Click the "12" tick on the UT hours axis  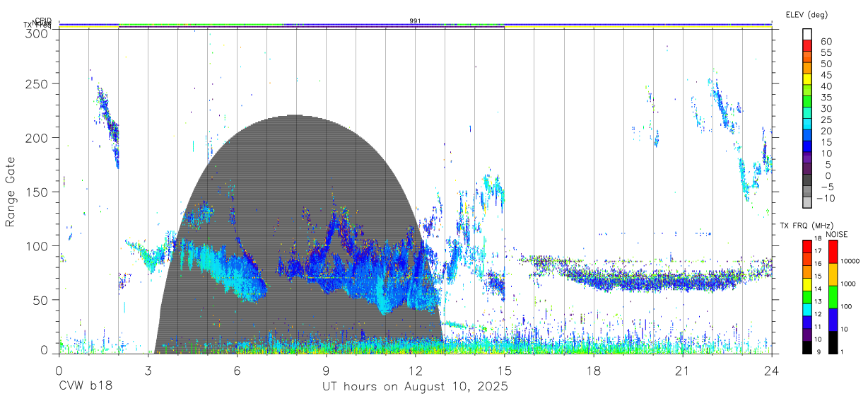[x=416, y=371]
